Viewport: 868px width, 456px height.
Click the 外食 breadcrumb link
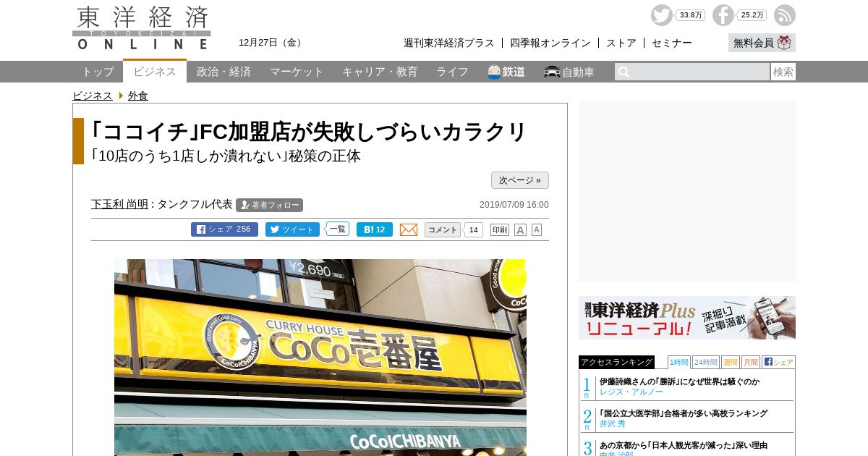pos(138,96)
